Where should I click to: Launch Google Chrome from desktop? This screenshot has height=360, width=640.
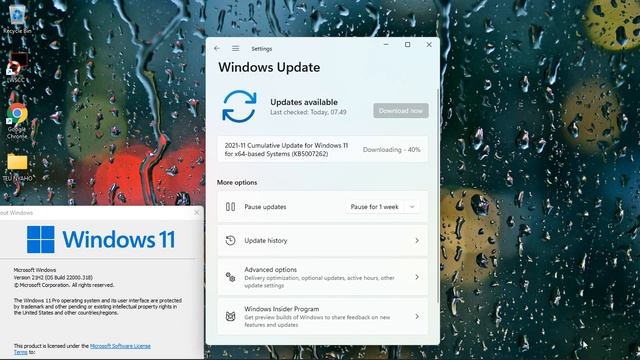click(17, 121)
